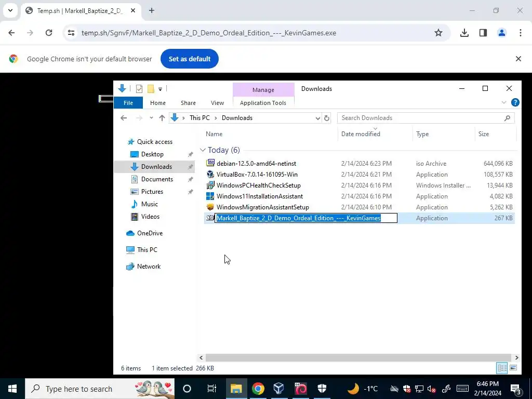The height and width of the screenshot is (399, 532).
Task: Go back in Explorer navigation
Action: coord(124,118)
